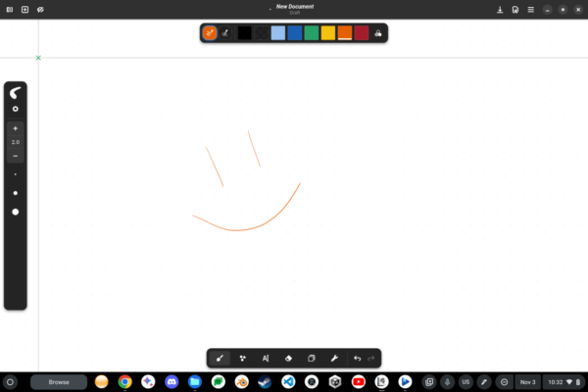
Task: Decrease stroke width with minus button
Action: [x=15, y=156]
